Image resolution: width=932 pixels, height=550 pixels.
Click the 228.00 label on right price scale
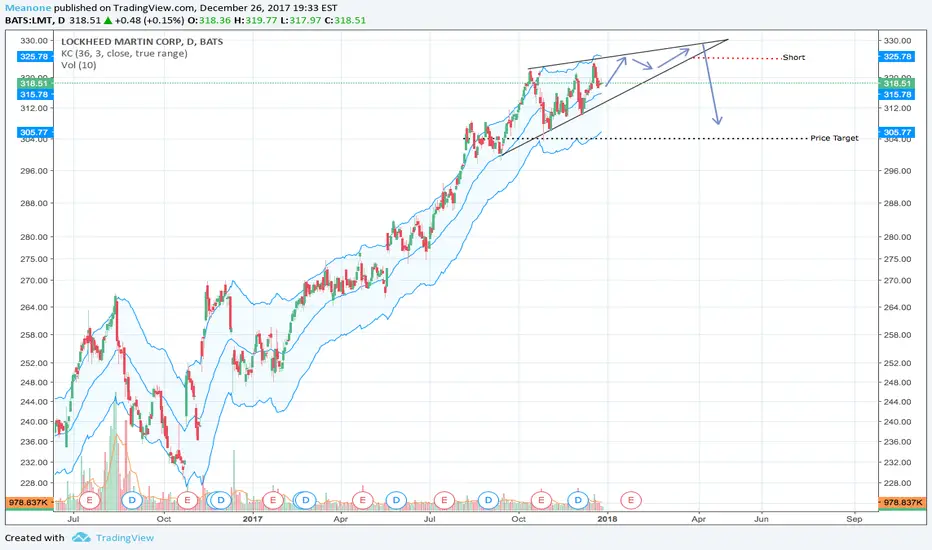coord(898,483)
